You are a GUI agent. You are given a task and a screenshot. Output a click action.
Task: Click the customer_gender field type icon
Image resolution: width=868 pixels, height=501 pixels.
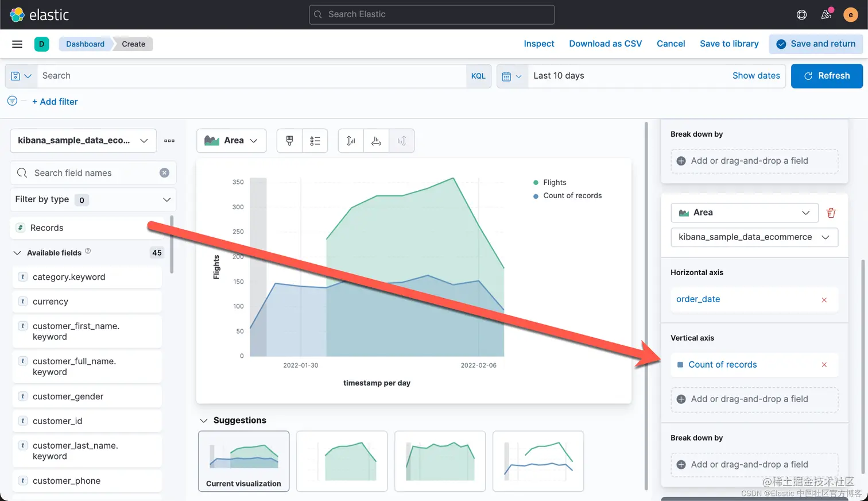23,396
